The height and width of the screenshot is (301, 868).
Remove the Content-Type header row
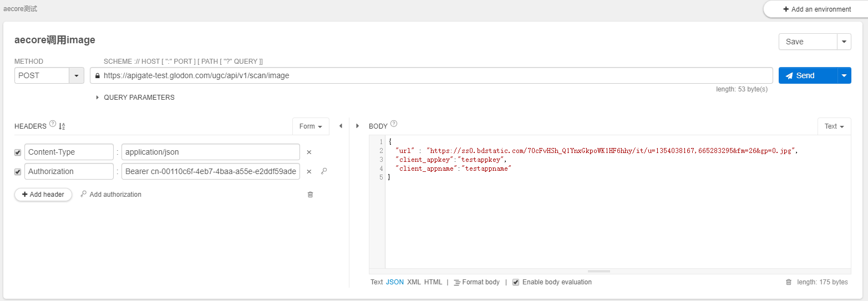click(x=309, y=152)
